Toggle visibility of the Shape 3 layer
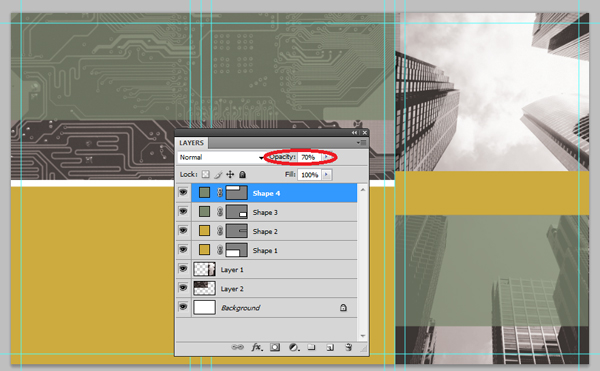Image resolution: width=600 pixels, height=371 pixels. click(x=183, y=212)
